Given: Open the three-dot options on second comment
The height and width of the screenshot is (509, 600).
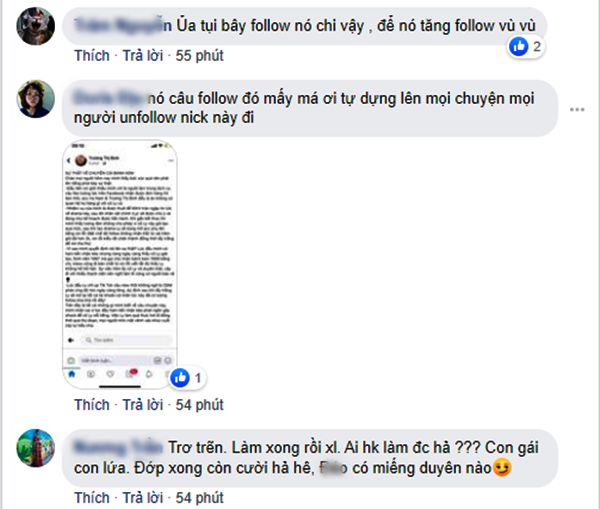Looking at the screenshot, I should click(x=577, y=109).
